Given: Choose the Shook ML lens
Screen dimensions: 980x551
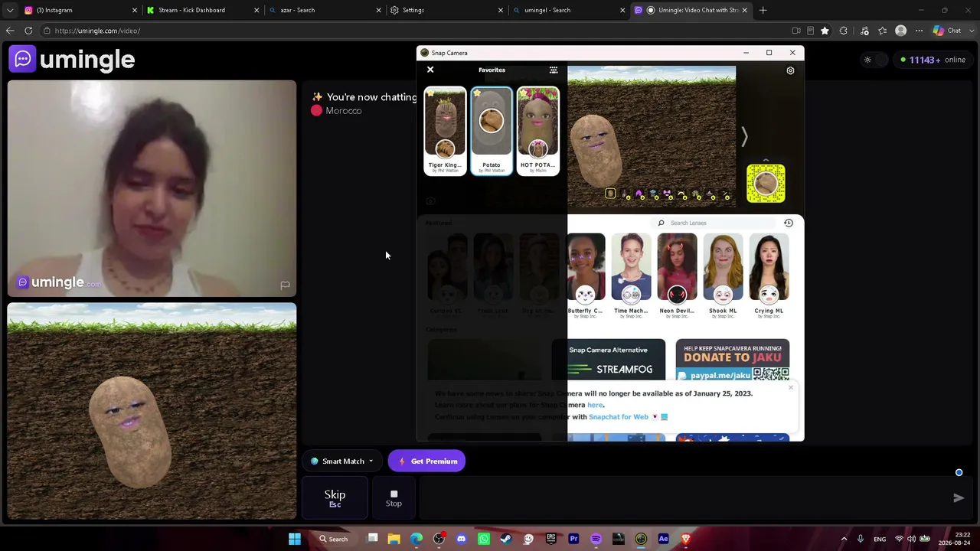Looking at the screenshot, I should (x=723, y=275).
